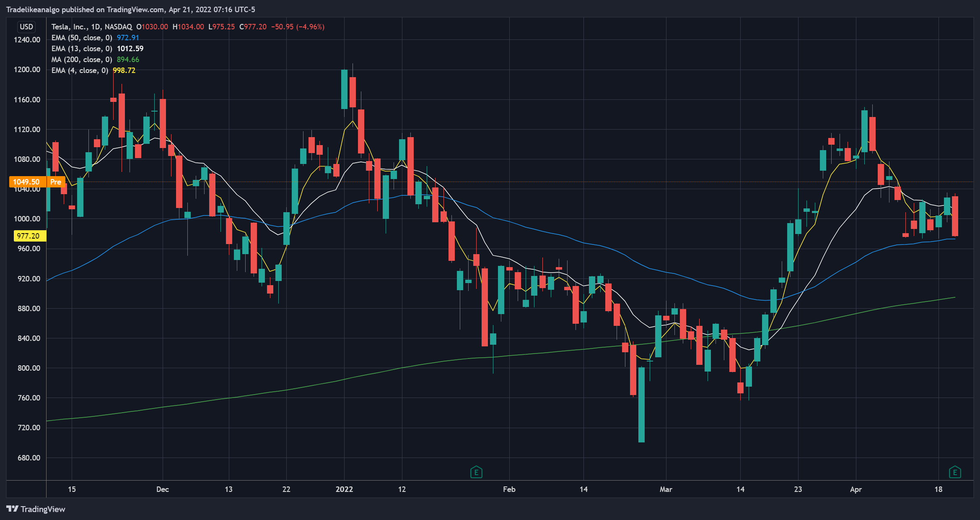The image size is (980, 520).
Task: Click the blue EMA 50 value 972.91
Action: click(x=128, y=38)
